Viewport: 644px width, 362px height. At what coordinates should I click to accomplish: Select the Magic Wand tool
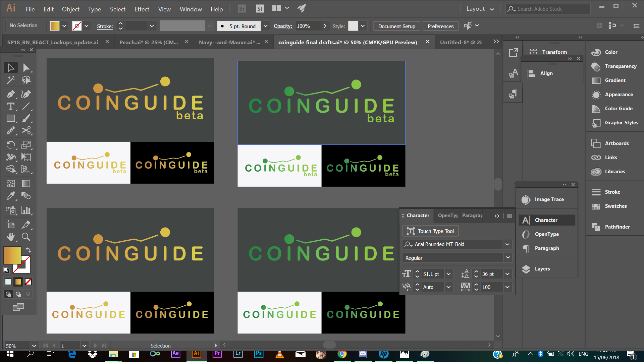(11, 80)
